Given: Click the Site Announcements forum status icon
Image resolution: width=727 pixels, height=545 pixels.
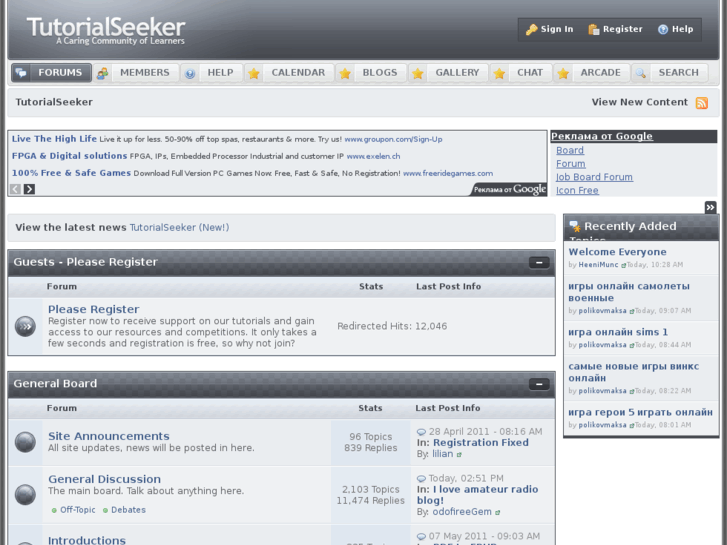Looking at the screenshot, I should click(26, 442).
